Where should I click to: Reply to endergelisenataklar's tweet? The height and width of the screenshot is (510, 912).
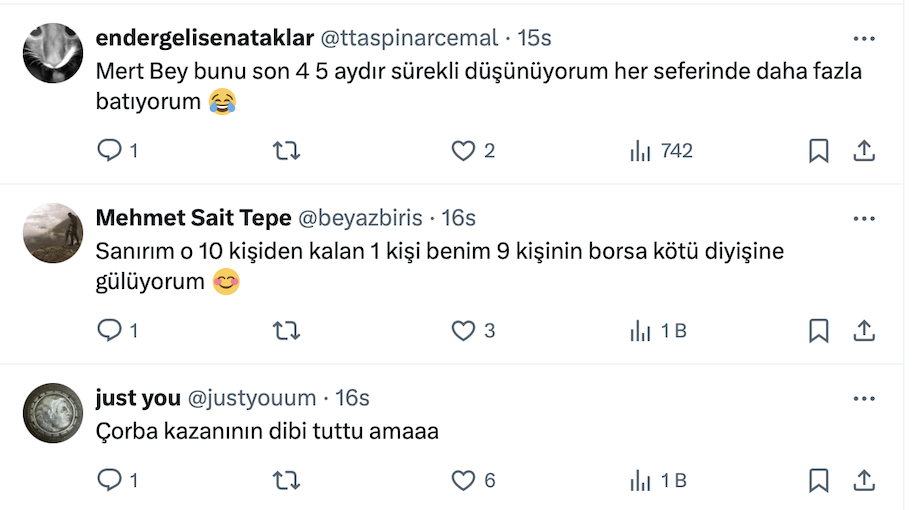[109, 151]
